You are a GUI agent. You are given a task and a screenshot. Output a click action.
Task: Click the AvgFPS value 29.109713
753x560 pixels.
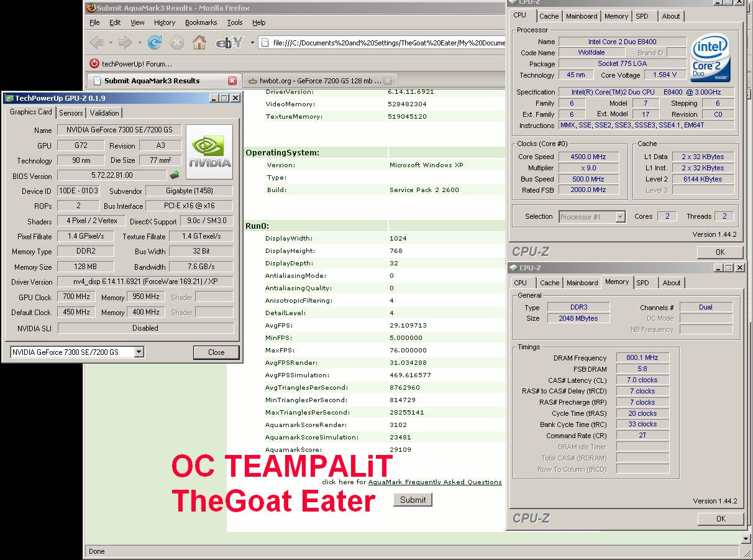tap(408, 325)
